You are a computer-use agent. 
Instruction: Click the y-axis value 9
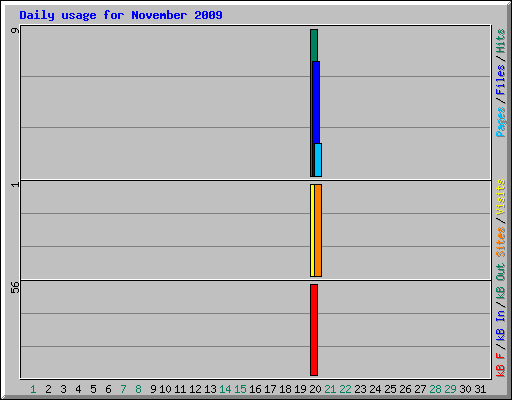click(x=15, y=31)
